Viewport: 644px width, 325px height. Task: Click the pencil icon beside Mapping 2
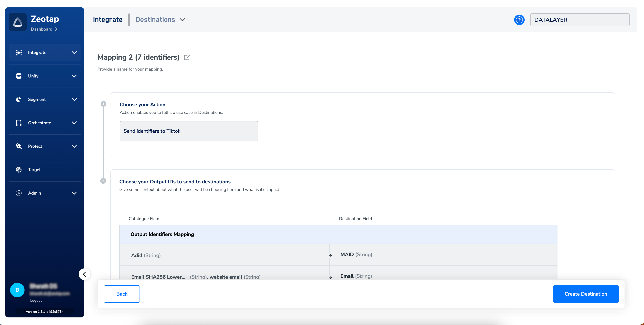pyautogui.click(x=187, y=57)
